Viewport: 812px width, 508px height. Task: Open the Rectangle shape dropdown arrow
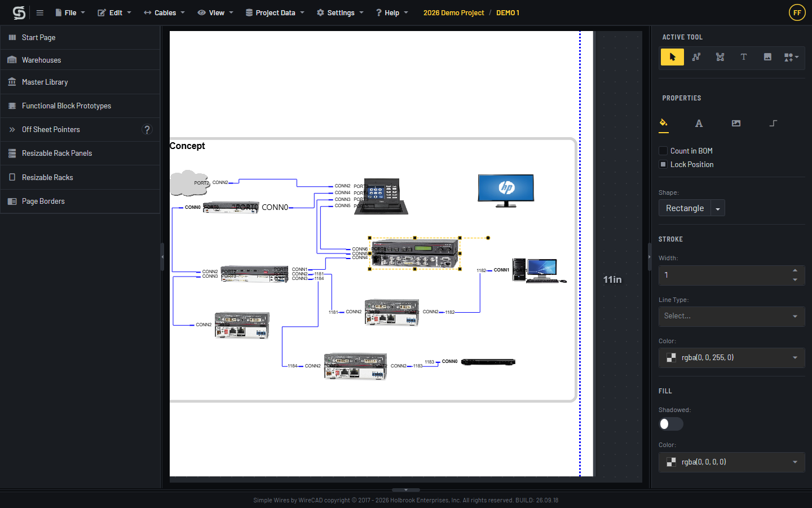[x=718, y=208]
